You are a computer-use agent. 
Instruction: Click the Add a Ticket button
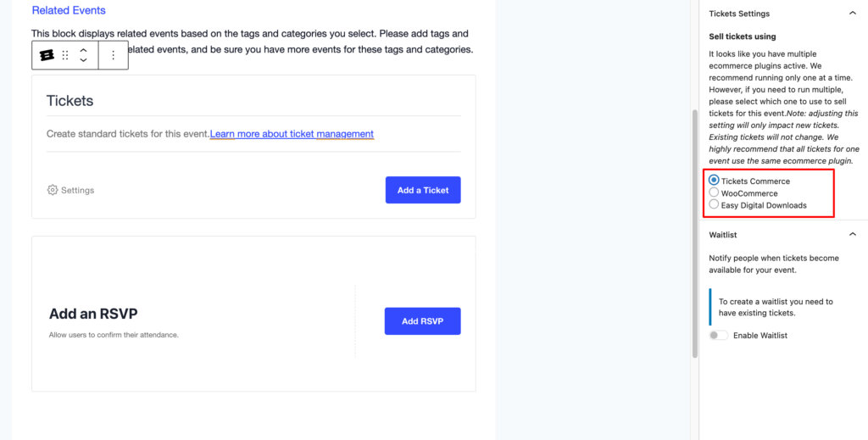coord(423,190)
